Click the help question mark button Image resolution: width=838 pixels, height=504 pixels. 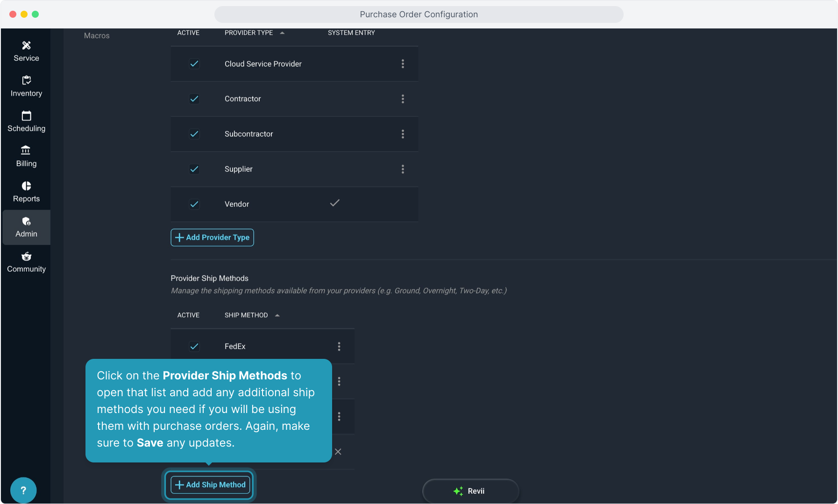coord(23,490)
